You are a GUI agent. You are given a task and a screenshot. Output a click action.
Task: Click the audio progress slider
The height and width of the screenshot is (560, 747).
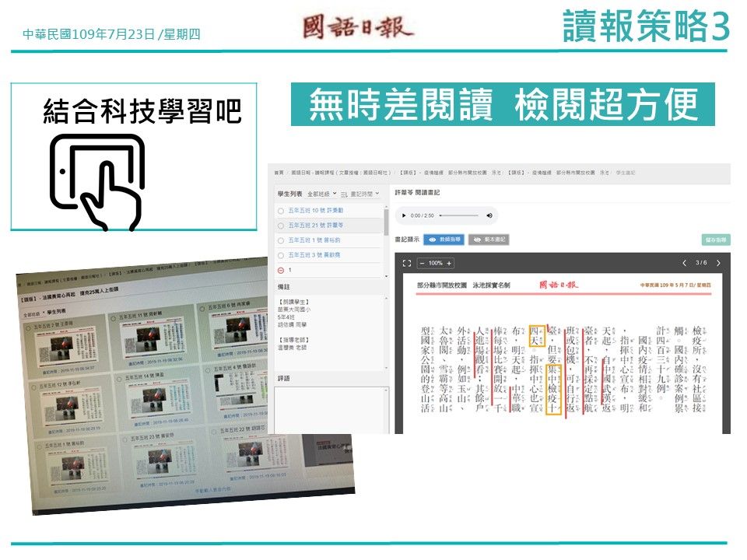click(458, 215)
